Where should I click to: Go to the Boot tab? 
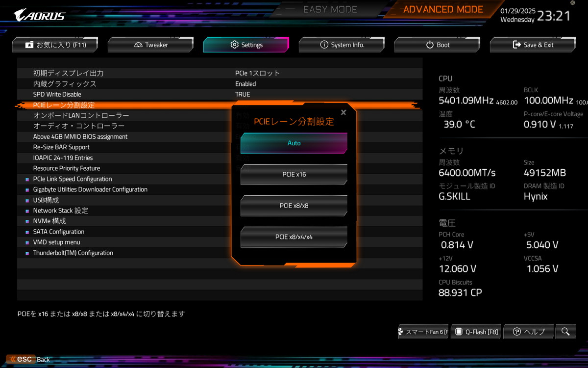tap(437, 45)
